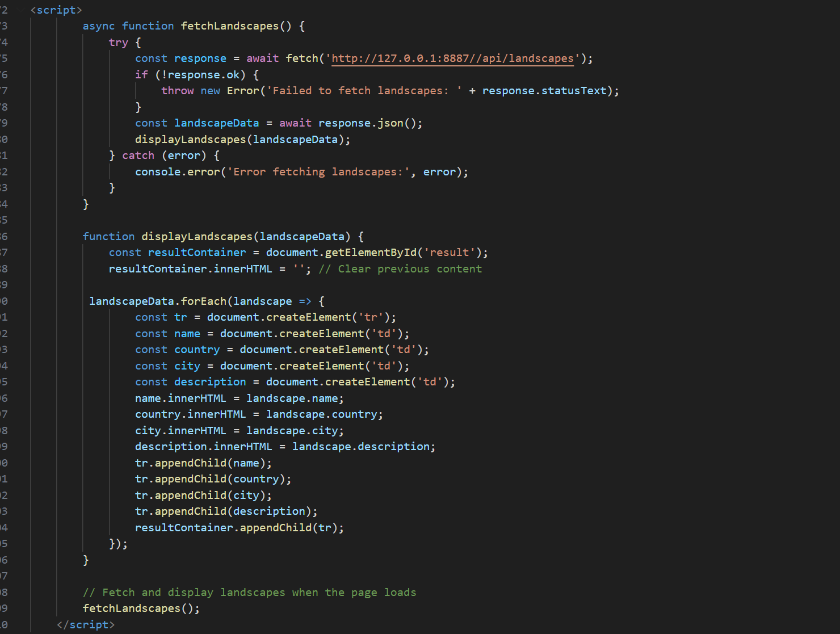Collapse the fold chevron beside the <script> tag
This screenshot has width=840, height=634.
(x=22, y=10)
